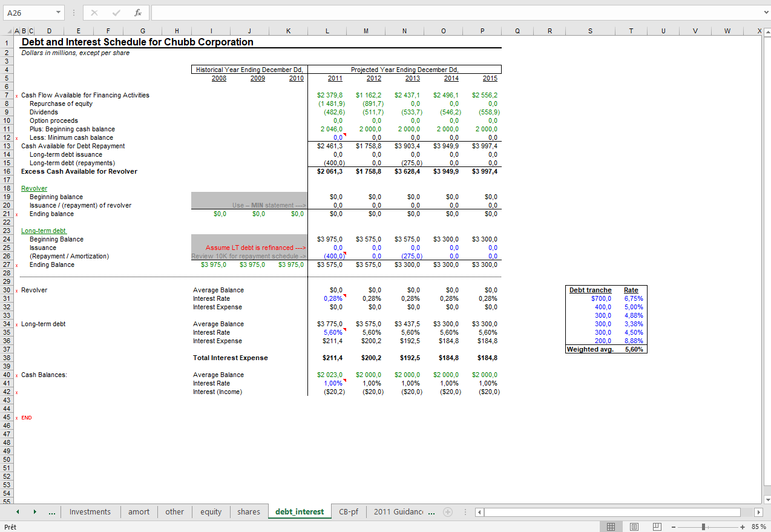Click the formula bar options dots
Image resolution: width=771 pixels, height=532 pixels.
73,13
